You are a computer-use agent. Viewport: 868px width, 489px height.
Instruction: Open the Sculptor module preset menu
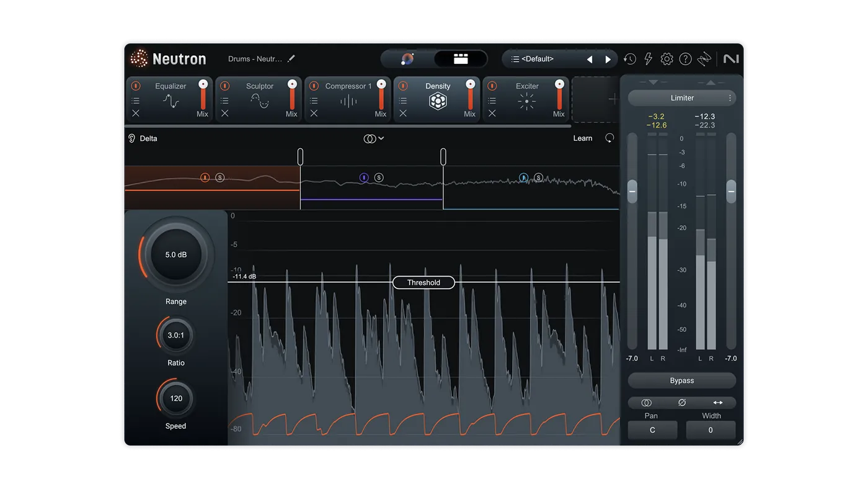225,101
